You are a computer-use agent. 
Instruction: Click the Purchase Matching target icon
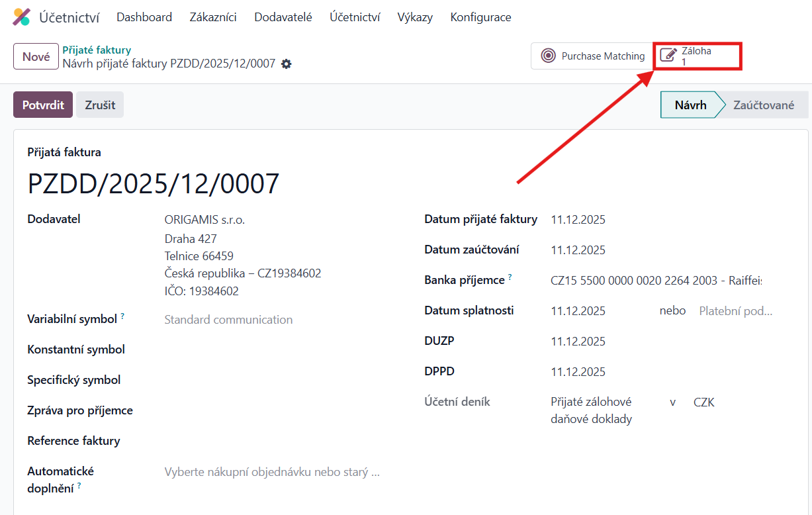tap(548, 56)
